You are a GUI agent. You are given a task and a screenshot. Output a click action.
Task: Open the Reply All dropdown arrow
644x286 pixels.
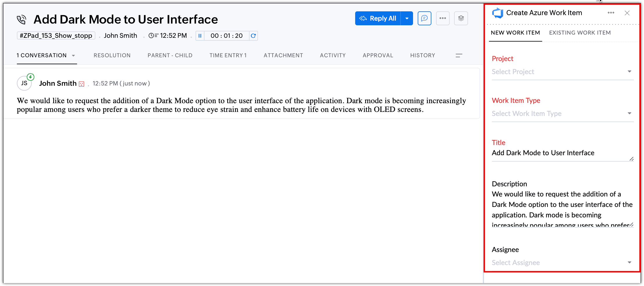click(407, 18)
